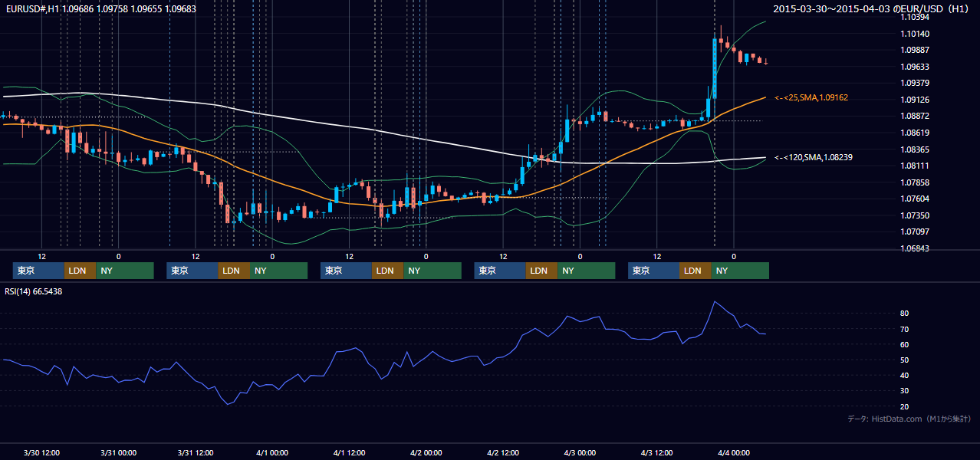
Task: Select the 東京 session block for 4/2
Action: point(500,271)
